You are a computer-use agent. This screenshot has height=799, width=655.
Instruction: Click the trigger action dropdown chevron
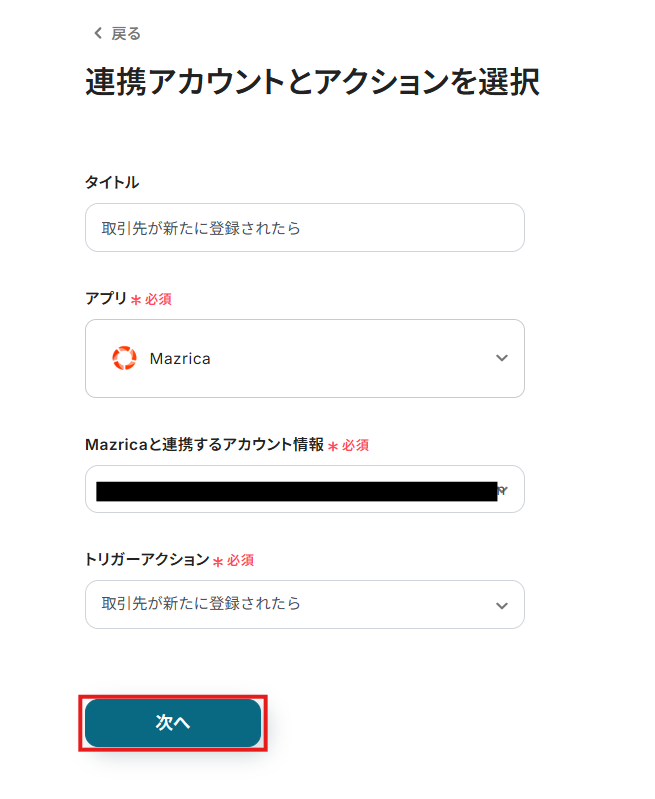click(x=502, y=606)
